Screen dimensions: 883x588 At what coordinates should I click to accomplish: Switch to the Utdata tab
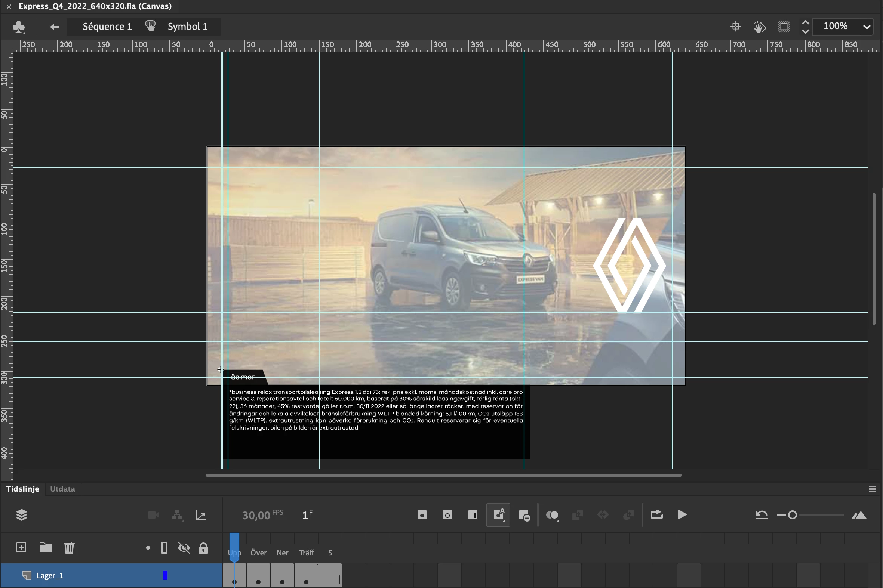click(62, 489)
